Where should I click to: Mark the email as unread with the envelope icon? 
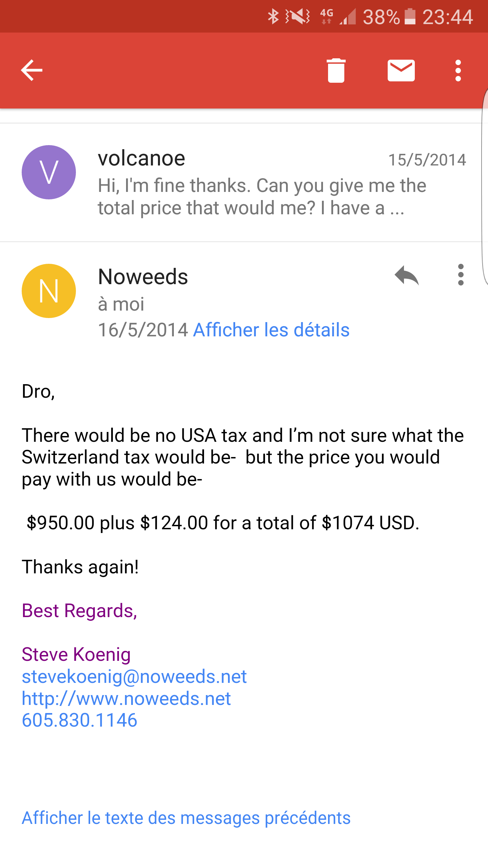[x=401, y=71]
